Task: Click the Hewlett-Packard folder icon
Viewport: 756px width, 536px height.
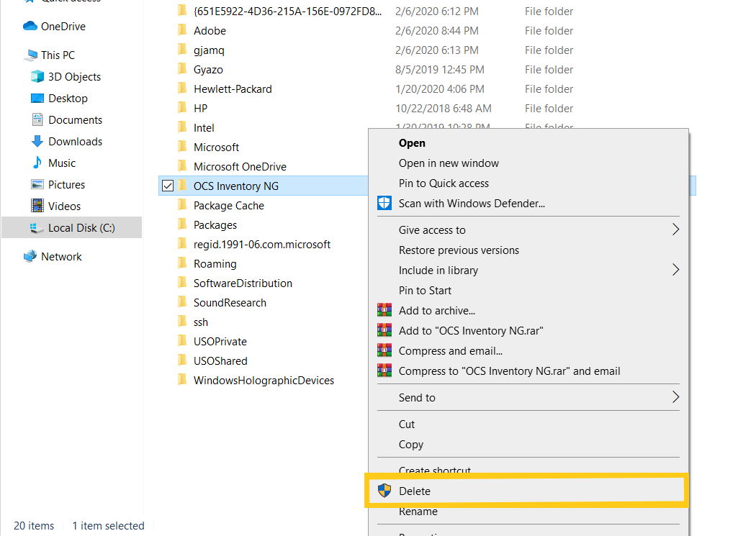Action: pyautogui.click(x=182, y=88)
